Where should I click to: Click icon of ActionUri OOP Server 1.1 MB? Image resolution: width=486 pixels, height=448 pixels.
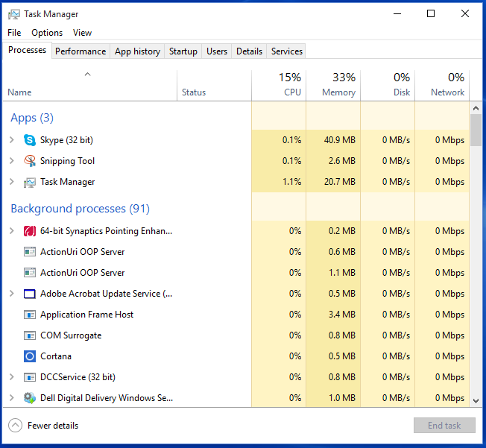pos(30,273)
